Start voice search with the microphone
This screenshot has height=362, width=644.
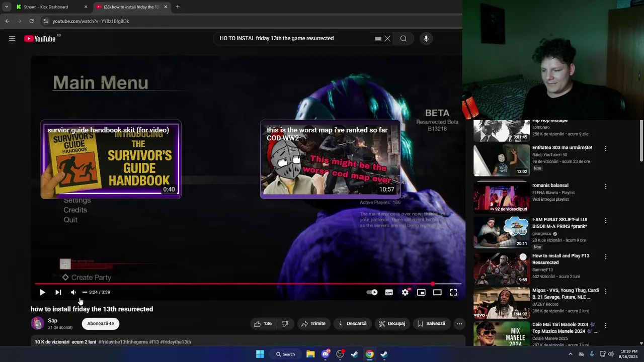426,39
